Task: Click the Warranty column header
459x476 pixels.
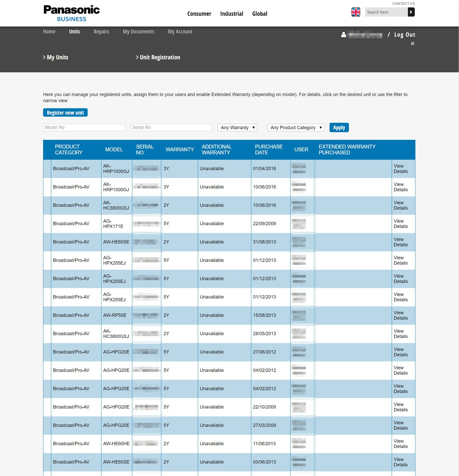Action: pyautogui.click(x=180, y=149)
